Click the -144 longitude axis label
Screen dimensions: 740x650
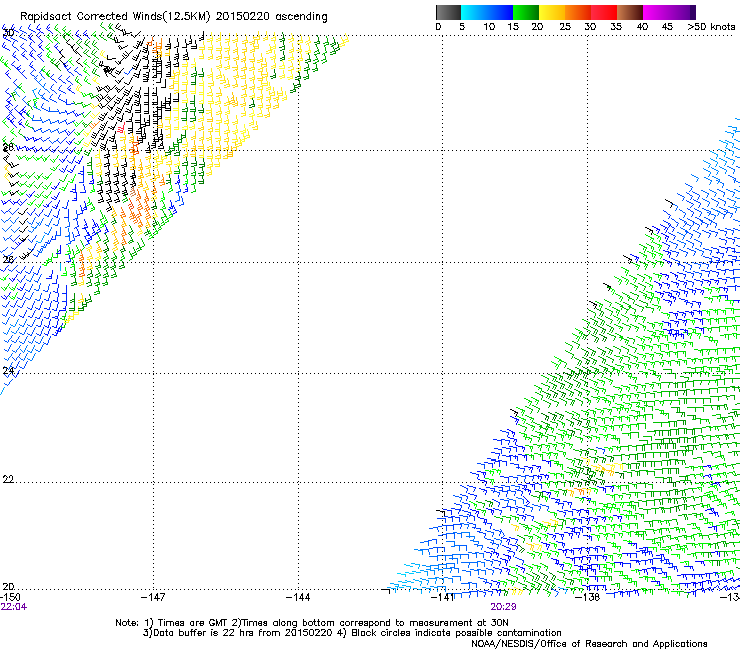pyautogui.click(x=298, y=597)
